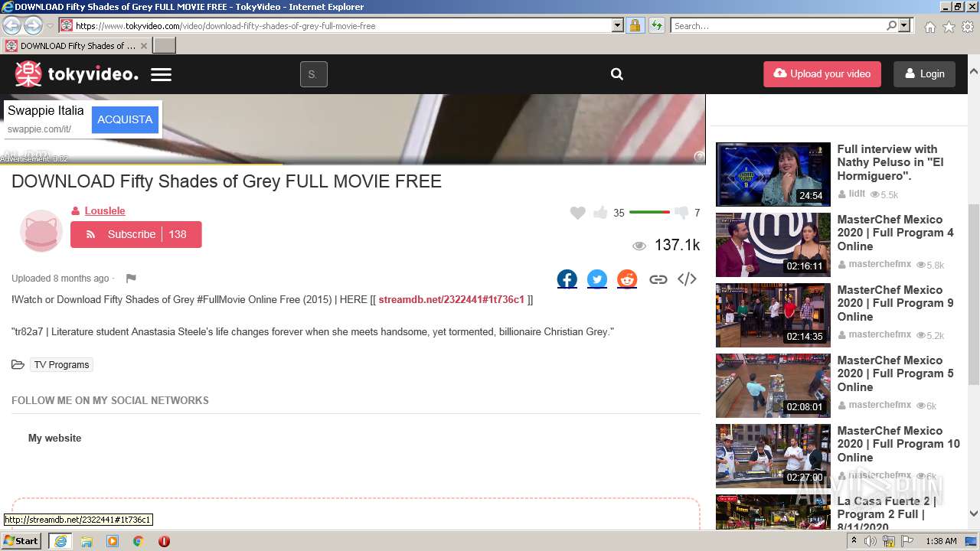Share the video on Twitter
Image resolution: width=980 pixels, height=551 pixels.
(x=597, y=279)
